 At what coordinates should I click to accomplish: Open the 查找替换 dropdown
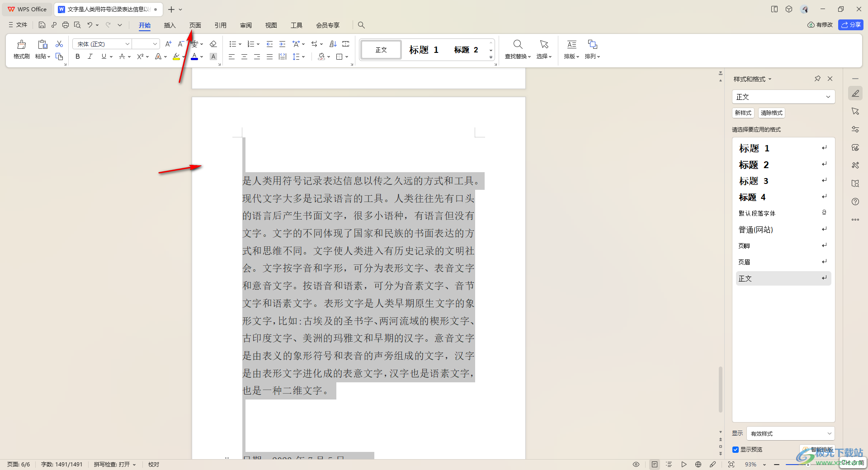(518, 56)
